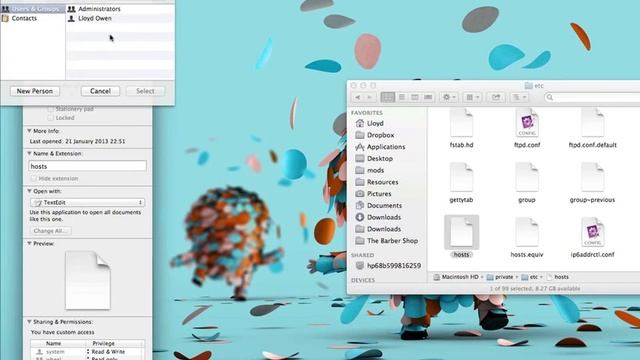This screenshot has width=640, height=360.
Task: Open the Dropbox toolbar dropdown in Finder
Action: pyautogui.click(x=520, y=97)
